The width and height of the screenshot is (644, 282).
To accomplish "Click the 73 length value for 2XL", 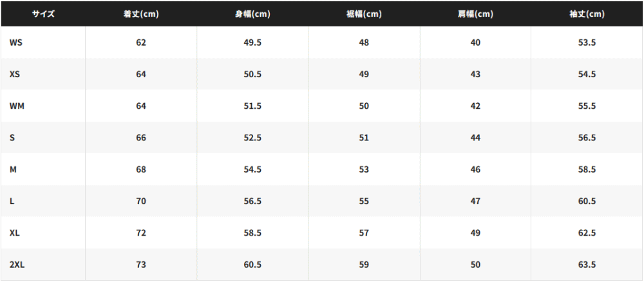I will coord(141,265).
